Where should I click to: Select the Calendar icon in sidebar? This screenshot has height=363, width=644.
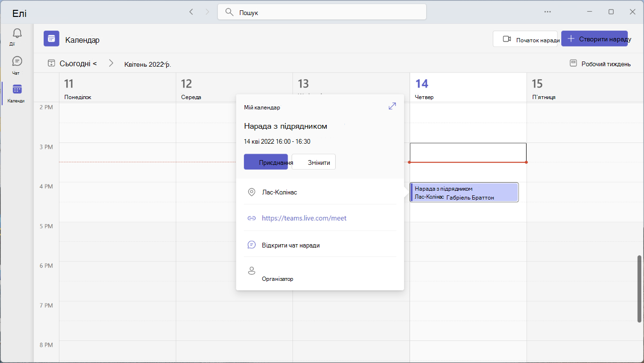coord(17,89)
